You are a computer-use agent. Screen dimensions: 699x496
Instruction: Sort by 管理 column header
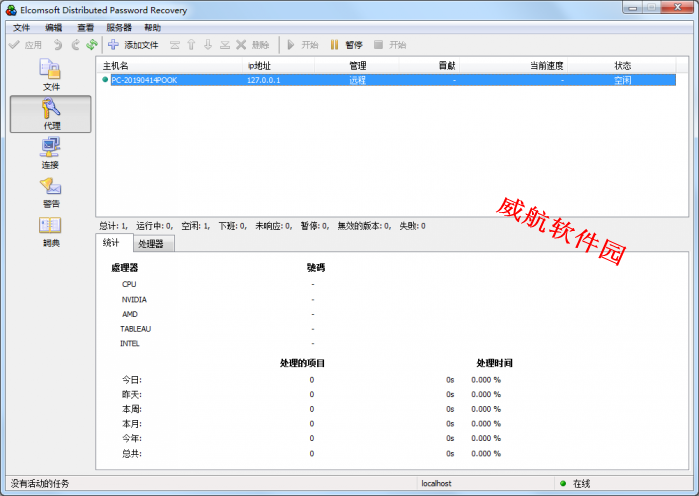point(358,66)
